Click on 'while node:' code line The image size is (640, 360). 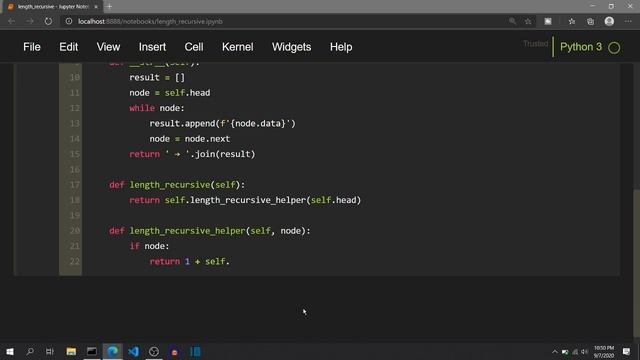(157, 108)
